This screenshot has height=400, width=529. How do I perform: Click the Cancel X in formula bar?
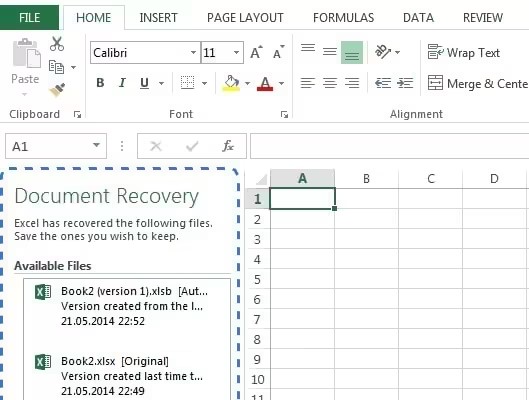click(x=156, y=146)
